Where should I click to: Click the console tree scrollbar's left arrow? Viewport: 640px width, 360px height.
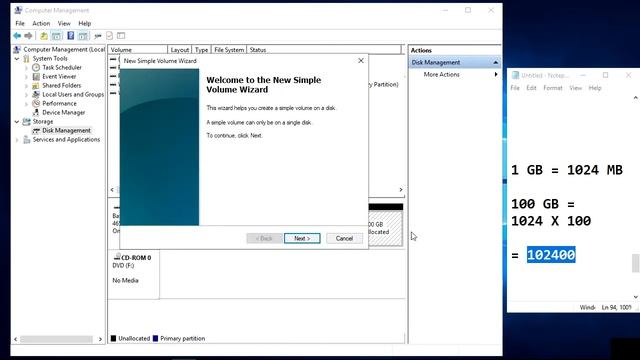point(16,339)
